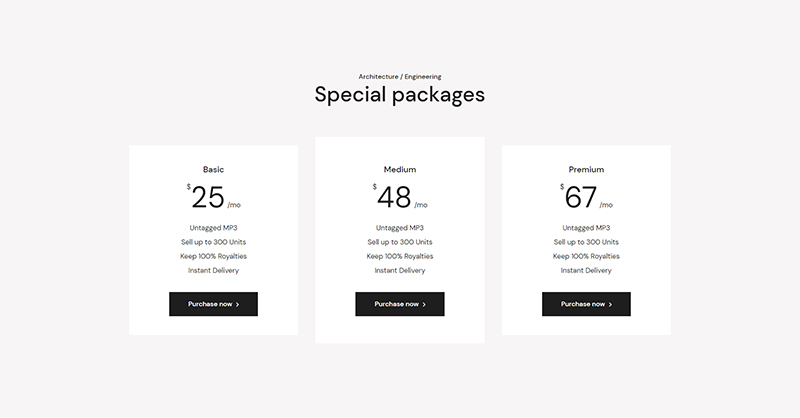Select the Premium plan title
This screenshot has width=800, height=418.
pyautogui.click(x=586, y=170)
